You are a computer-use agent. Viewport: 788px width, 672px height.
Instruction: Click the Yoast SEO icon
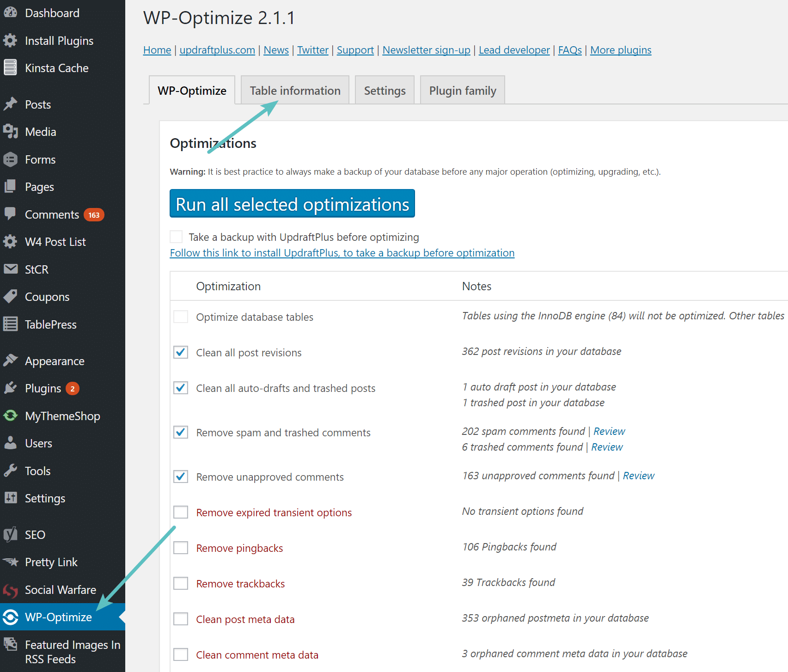[10, 534]
